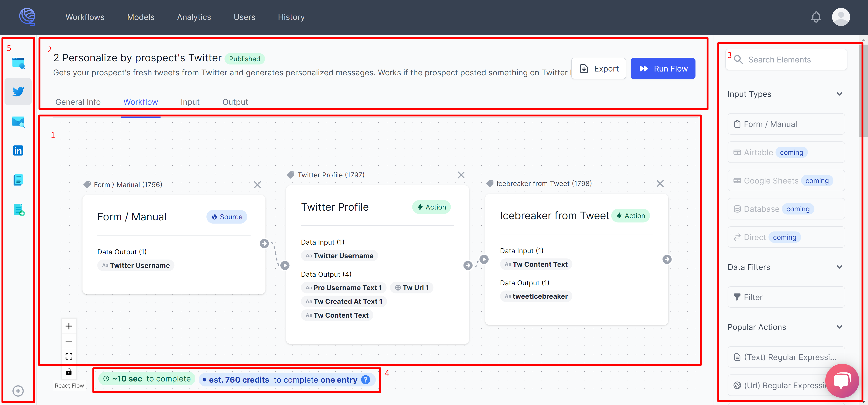The image size is (868, 405).
Task: Click the LinkedIn sidebar icon
Action: tap(18, 150)
